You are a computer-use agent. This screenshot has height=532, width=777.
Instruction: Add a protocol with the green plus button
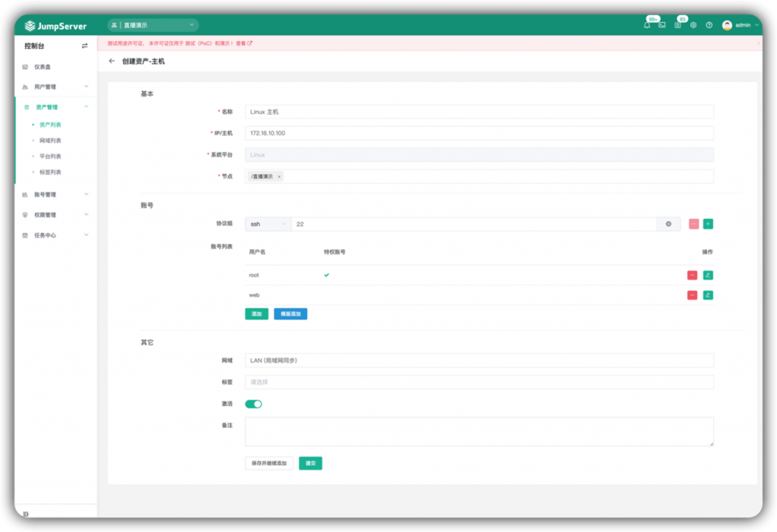pyautogui.click(x=708, y=224)
